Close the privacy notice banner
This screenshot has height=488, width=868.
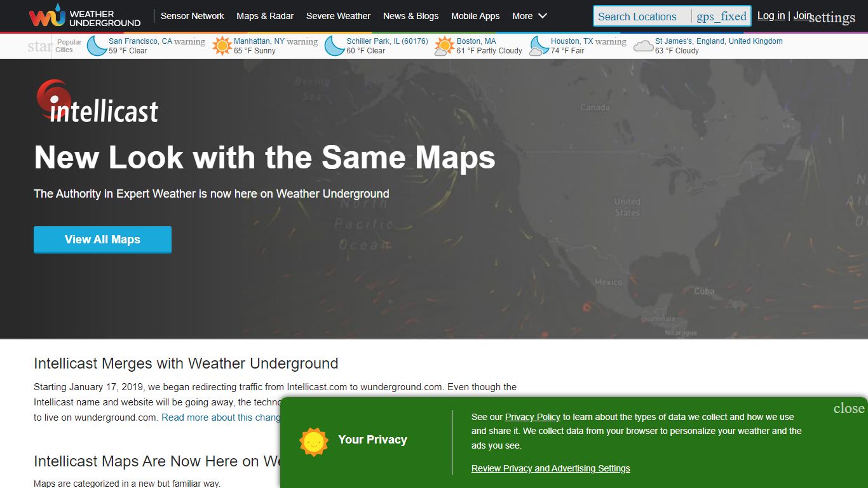(849, 408)
